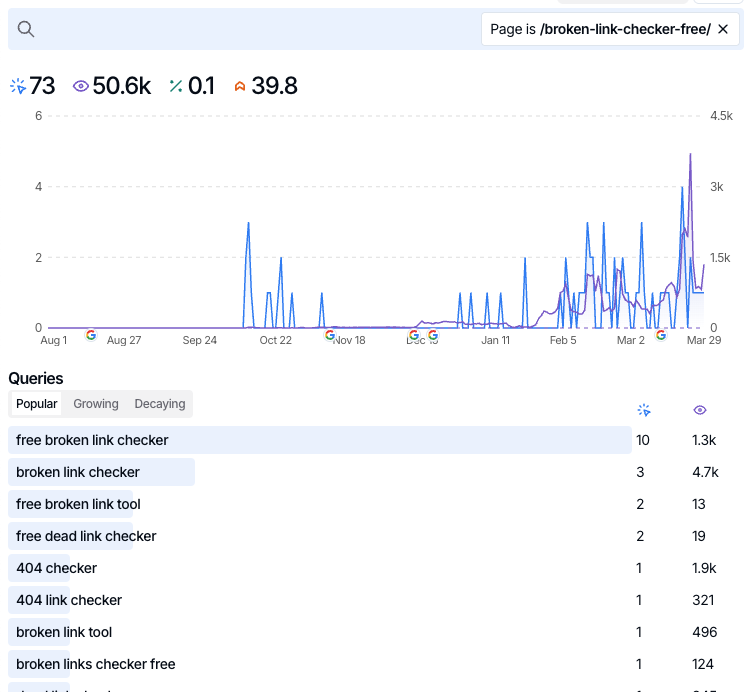Click the 1.9k impressions value for 404 checker

pos(704,569)
